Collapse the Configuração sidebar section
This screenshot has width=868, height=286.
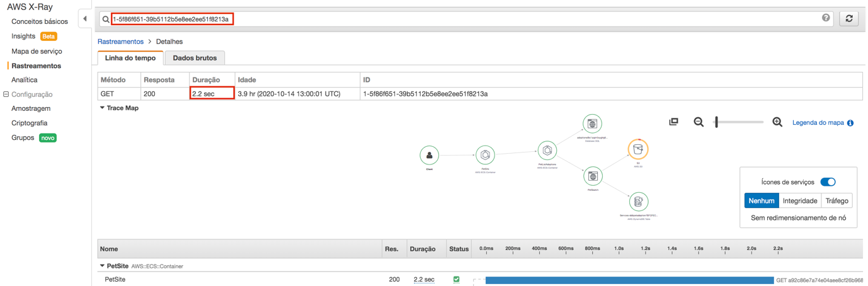(6, 94)
